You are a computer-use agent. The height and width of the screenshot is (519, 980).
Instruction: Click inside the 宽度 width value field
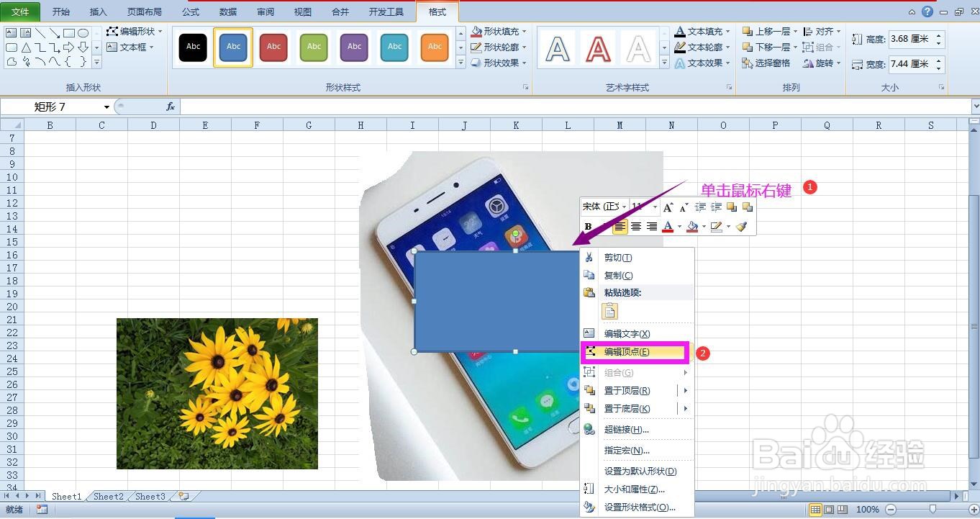[909, 64]
